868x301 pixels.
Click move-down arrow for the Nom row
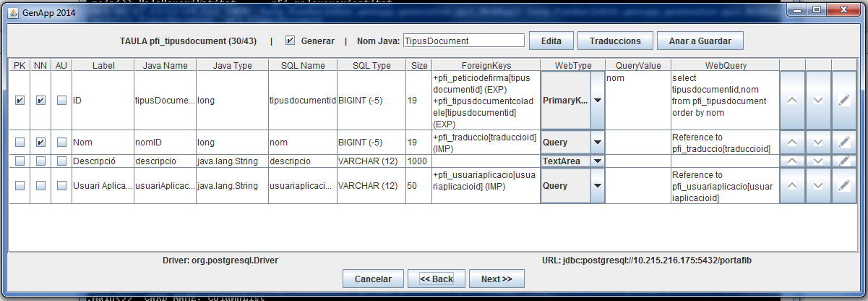point(818,143)
